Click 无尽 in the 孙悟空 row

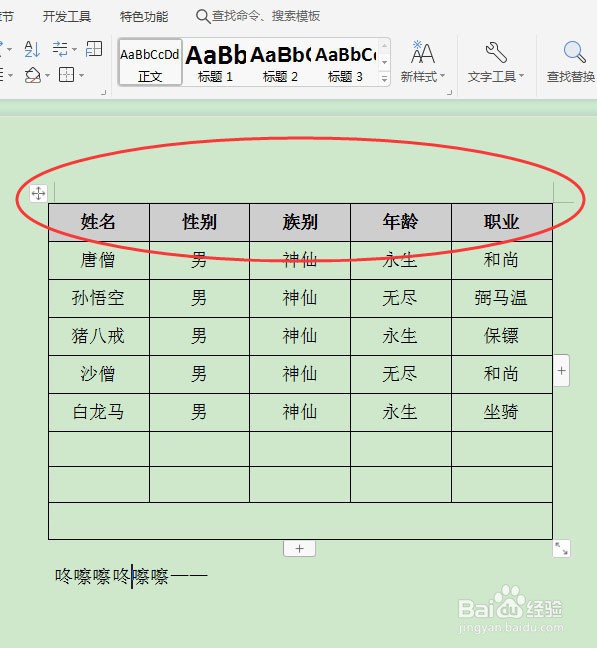pos(400,298)
